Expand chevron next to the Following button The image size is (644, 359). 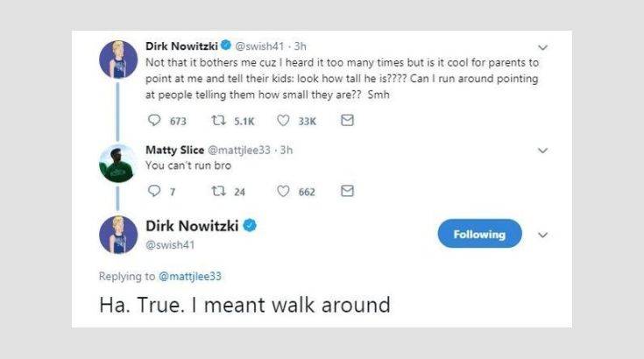[x=542, y=235]
